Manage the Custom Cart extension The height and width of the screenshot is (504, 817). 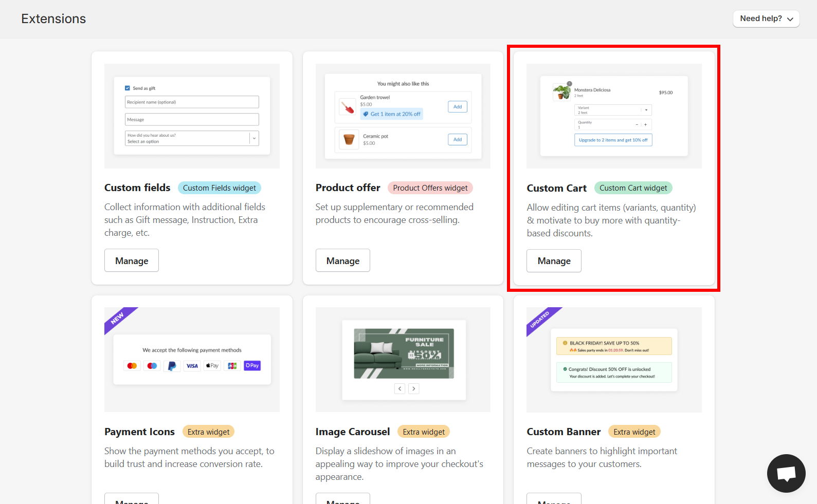554,261
